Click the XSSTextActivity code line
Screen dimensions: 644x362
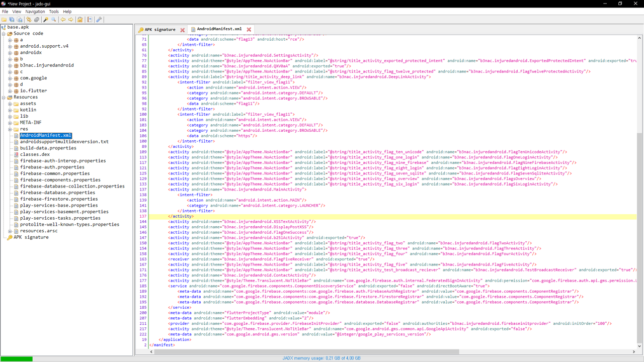(x=242, y=222)
